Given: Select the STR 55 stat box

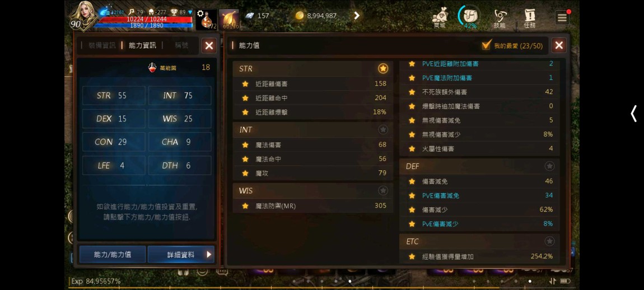Looking at the screenshot, I should click(x=114, y=95).
